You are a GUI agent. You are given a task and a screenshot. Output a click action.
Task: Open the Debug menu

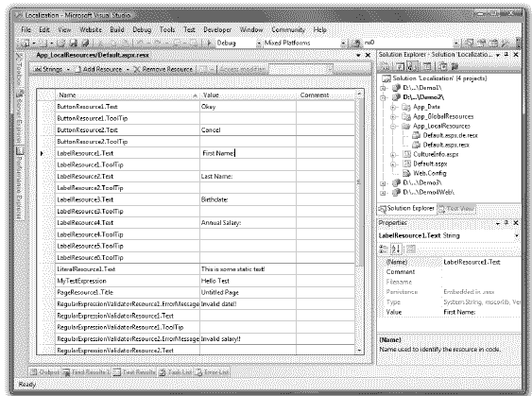click(x=142, y=30)
